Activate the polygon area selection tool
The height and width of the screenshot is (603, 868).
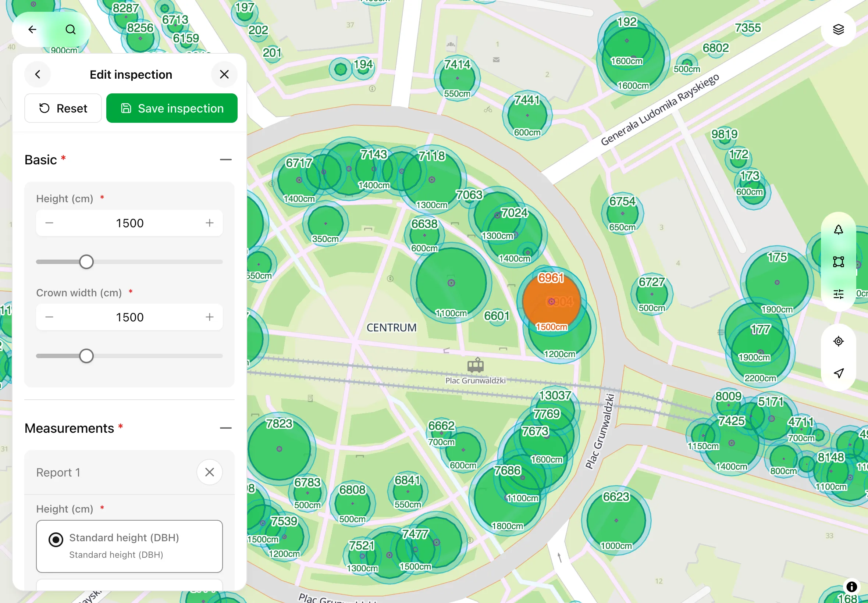click(838, 261)
